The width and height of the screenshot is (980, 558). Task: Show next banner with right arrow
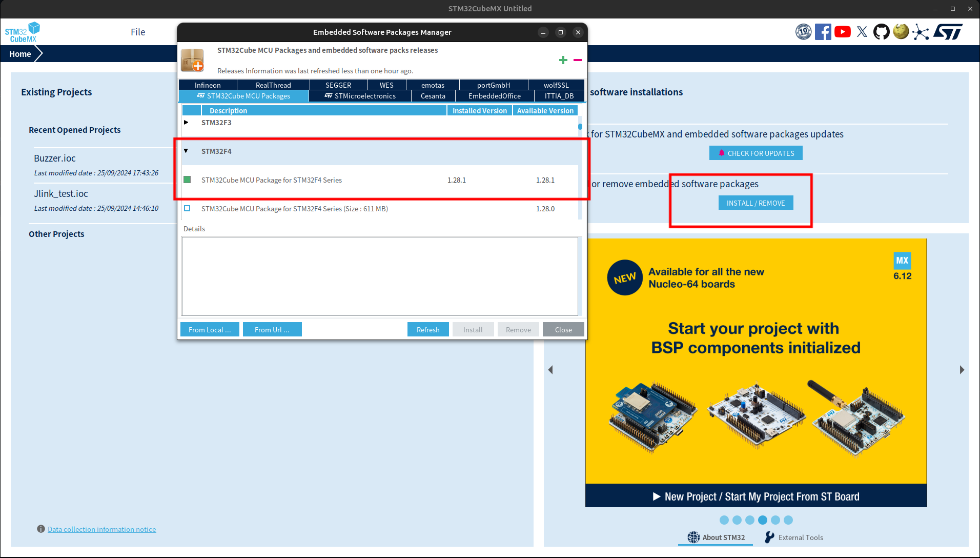coord(962,370)
